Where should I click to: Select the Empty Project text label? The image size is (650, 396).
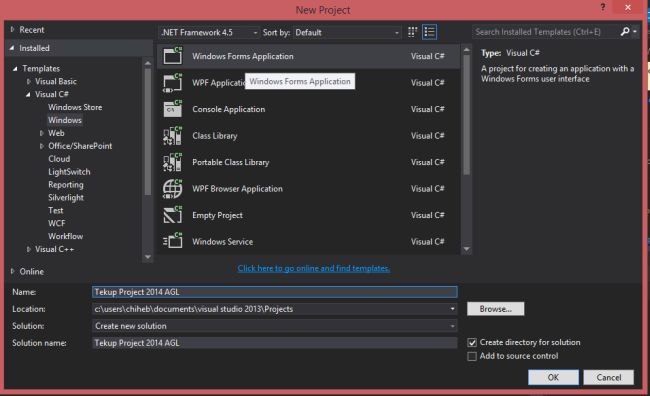click(217, 215)
